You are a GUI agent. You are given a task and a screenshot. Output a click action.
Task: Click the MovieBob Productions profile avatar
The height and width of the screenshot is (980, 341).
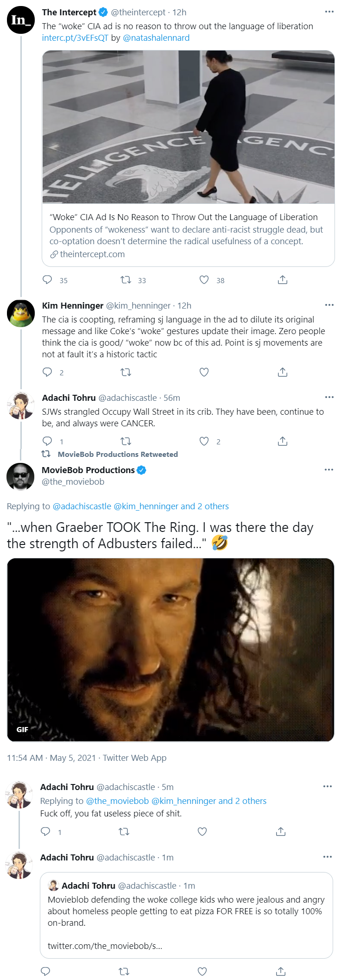20,476
